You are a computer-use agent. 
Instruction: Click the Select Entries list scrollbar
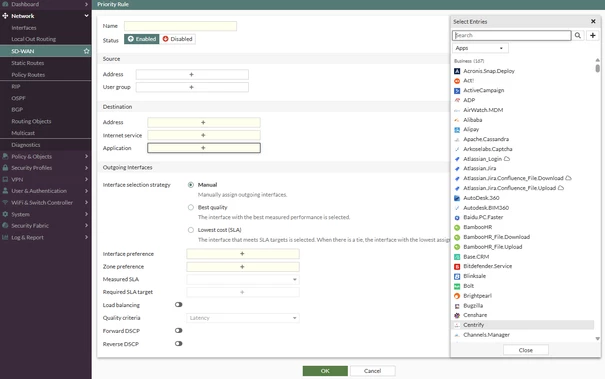coord(597,68)
